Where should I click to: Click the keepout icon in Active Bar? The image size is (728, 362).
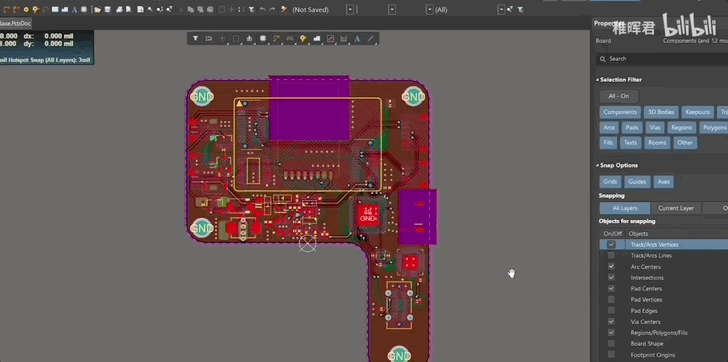330,39
